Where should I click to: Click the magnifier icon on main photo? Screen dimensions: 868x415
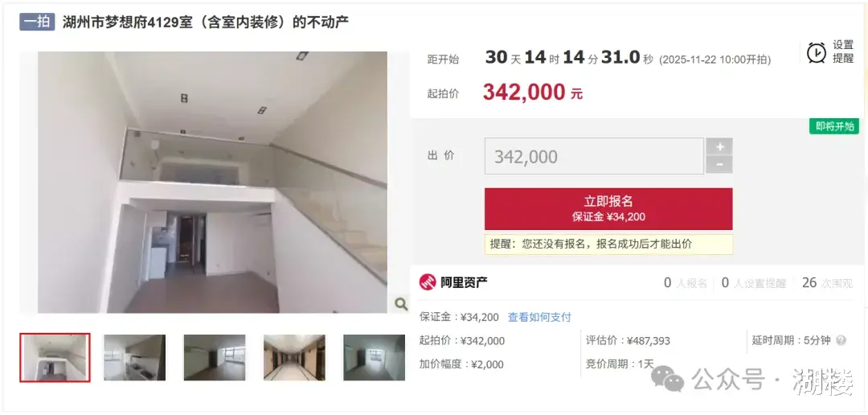coord(401,304)
